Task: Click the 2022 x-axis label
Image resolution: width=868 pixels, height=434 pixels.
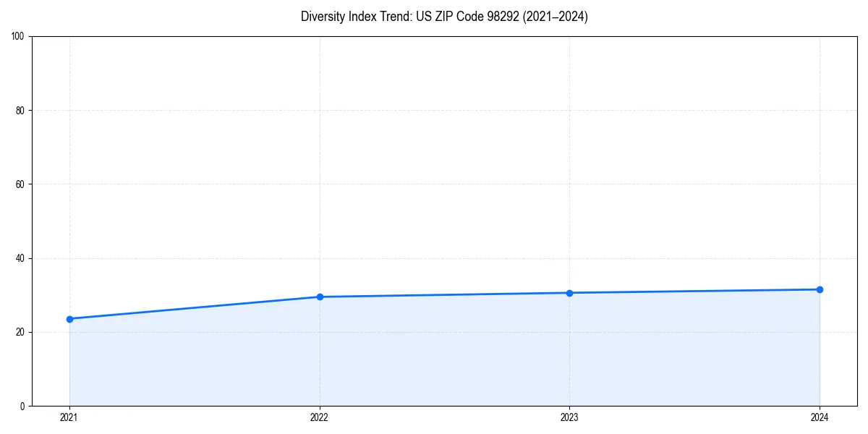Action: point(320,417)
